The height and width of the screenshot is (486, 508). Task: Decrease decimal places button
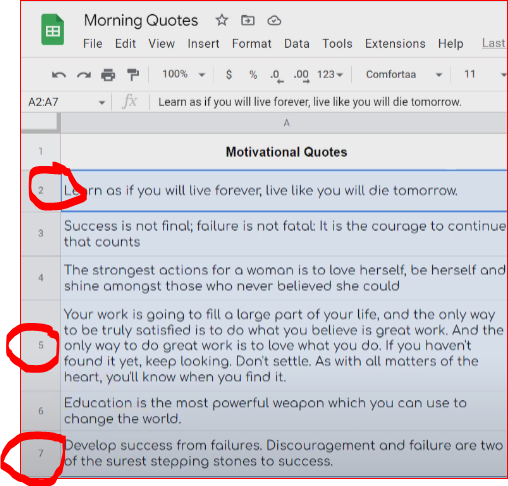coord(277,76)
